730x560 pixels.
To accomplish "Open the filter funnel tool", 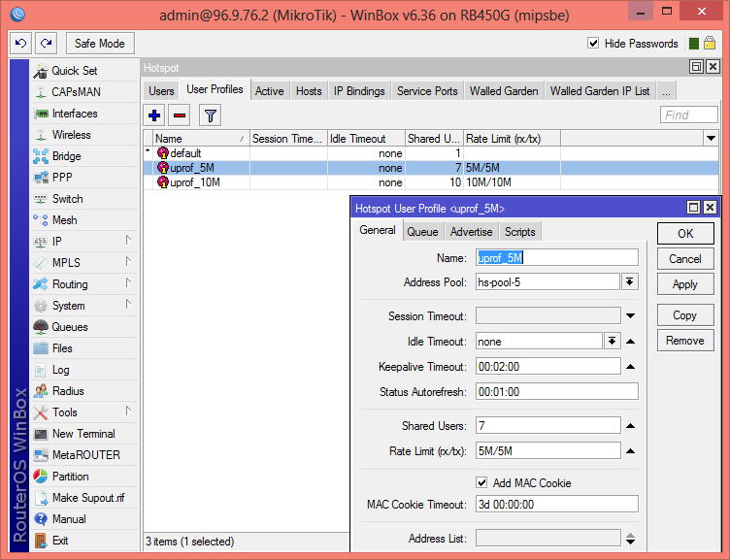I will tap(210, 115).
